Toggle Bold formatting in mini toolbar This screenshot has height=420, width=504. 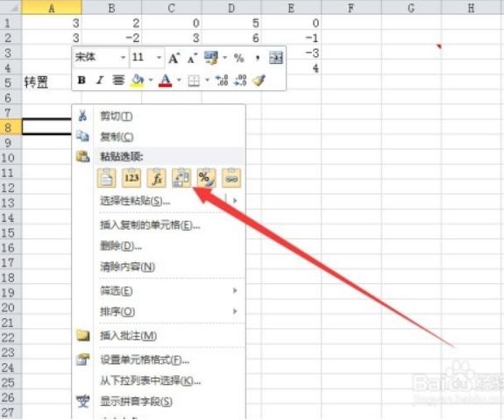coord(82,80)
